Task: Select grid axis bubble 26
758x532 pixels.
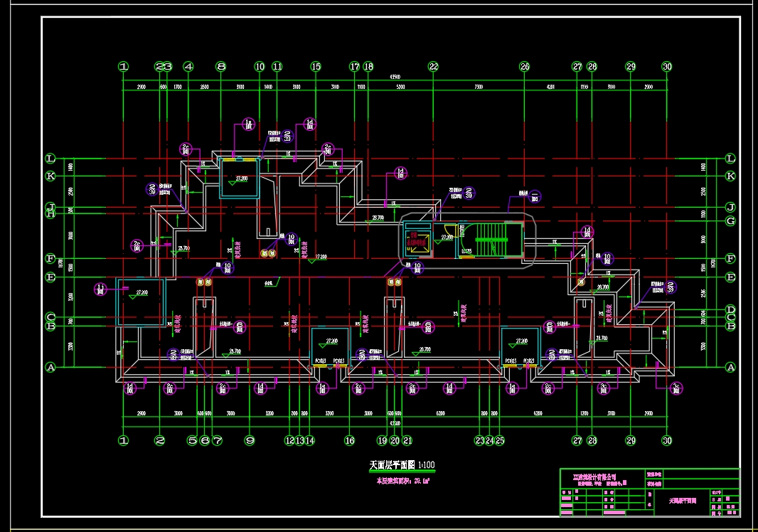Action: pyautogui.click(x=525, y=67)
